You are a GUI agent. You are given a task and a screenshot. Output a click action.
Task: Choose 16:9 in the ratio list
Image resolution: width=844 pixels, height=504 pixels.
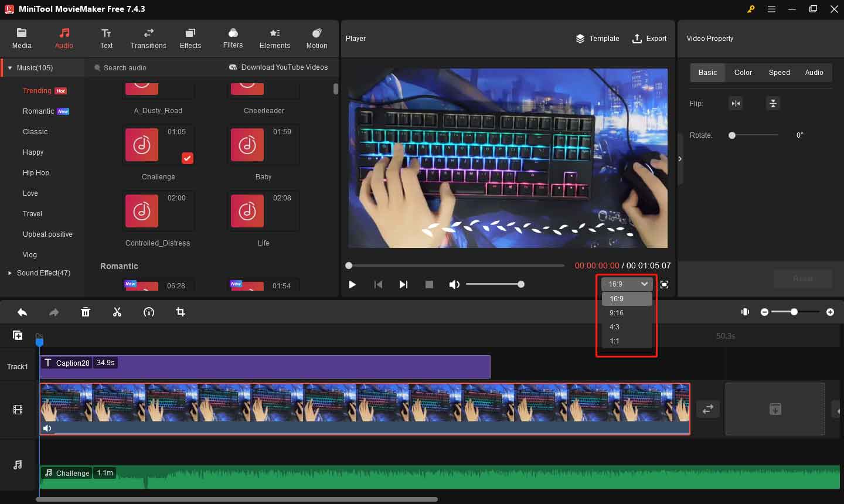click(x=627, y=299)
